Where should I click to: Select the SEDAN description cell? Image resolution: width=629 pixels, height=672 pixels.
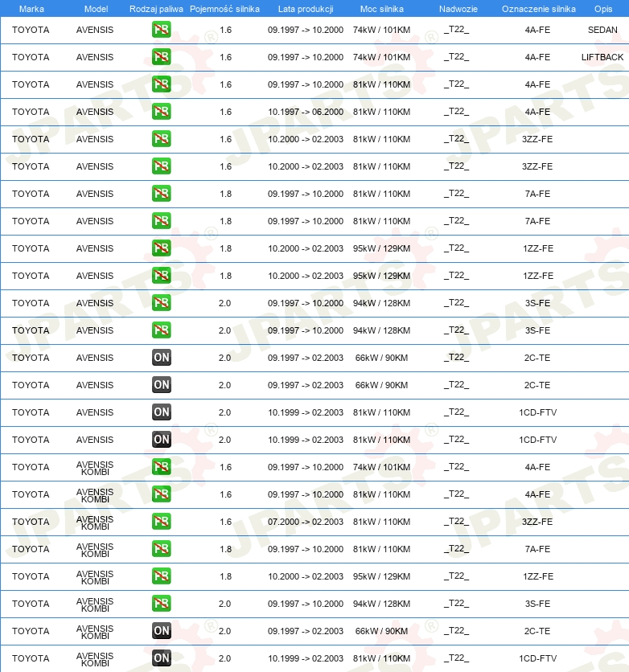(x=602, y=30)
